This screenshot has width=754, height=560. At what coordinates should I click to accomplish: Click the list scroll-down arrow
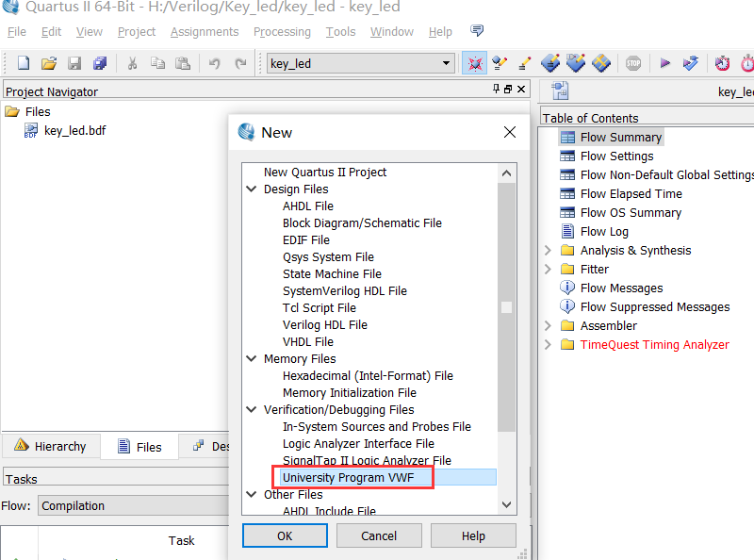click(506, 504)
